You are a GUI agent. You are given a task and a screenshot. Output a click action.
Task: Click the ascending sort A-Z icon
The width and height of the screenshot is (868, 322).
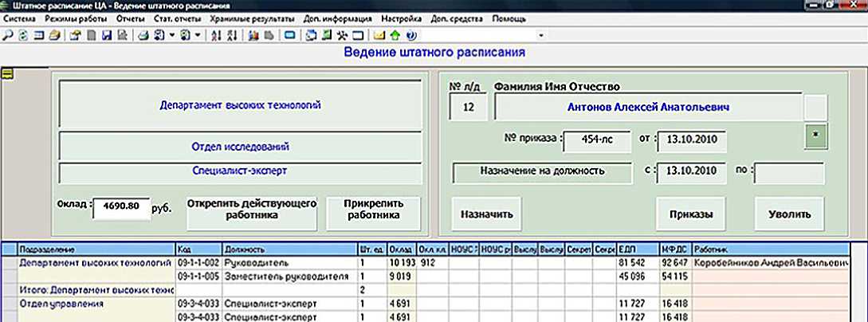click(218, 35)
